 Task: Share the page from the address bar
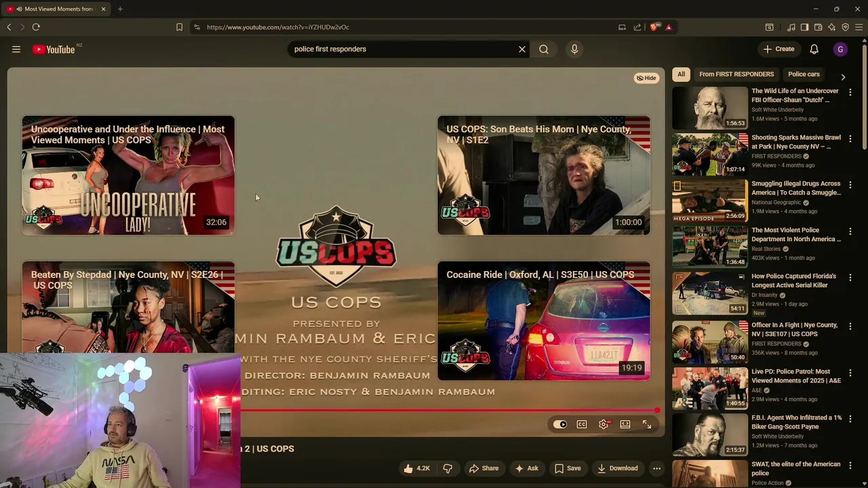[637, 27]
